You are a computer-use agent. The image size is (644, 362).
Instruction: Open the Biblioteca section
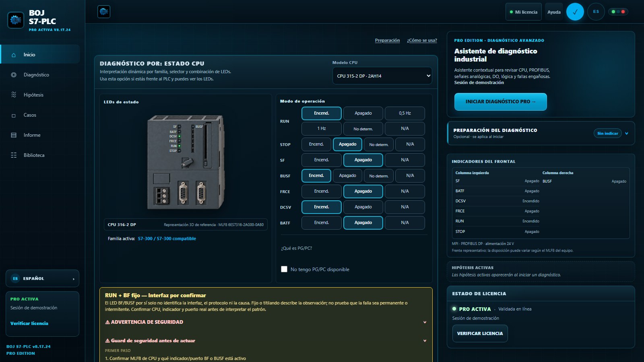click(x=40, y=155)
